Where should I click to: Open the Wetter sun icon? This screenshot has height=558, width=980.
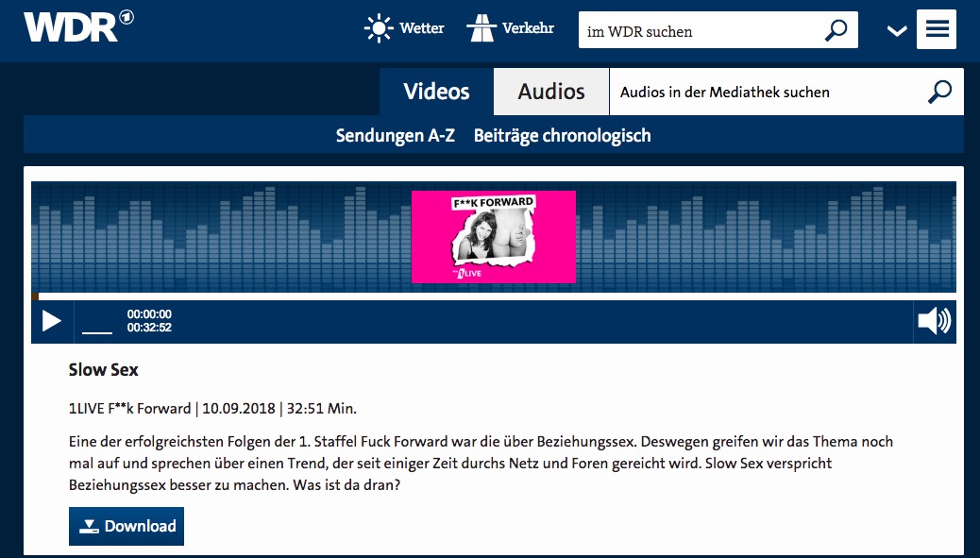point(379,28)
